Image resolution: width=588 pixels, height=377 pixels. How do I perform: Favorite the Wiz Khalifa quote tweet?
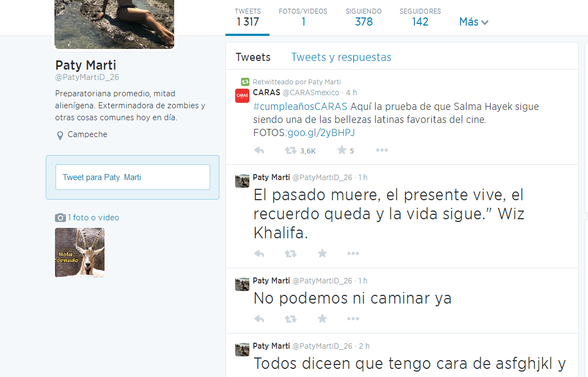click(x=322, y=254)
